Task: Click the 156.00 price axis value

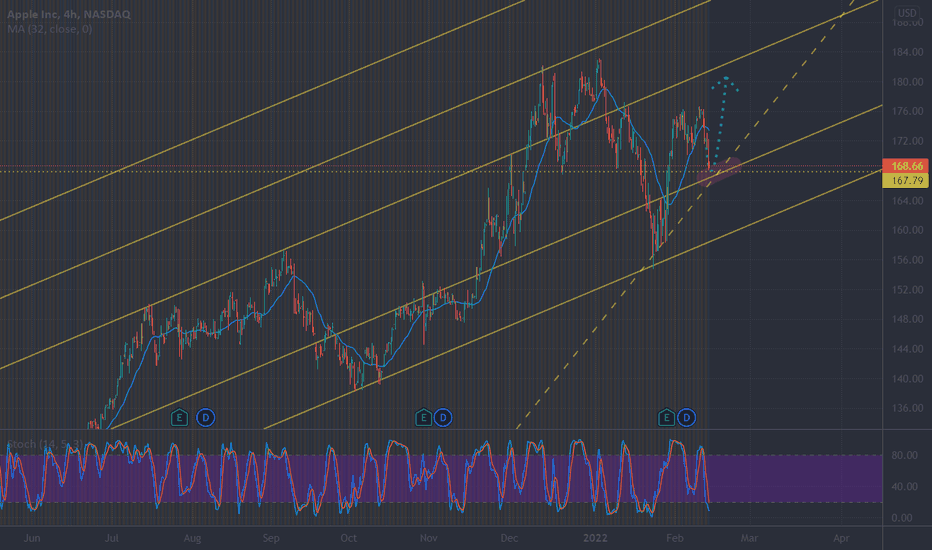Action: tap(908, 260)
